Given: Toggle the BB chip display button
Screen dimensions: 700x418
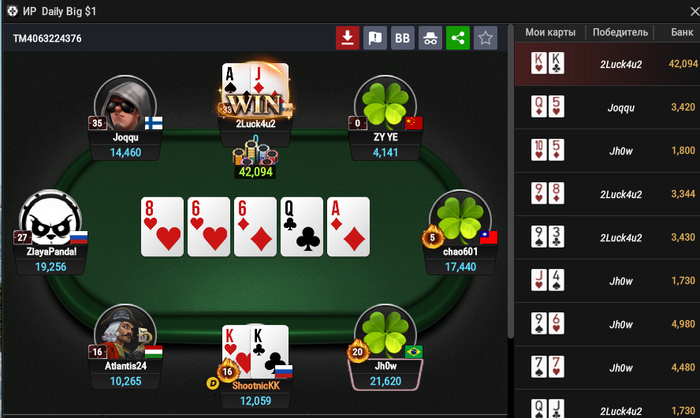Looking at the screenshot, I should point(403,38).
